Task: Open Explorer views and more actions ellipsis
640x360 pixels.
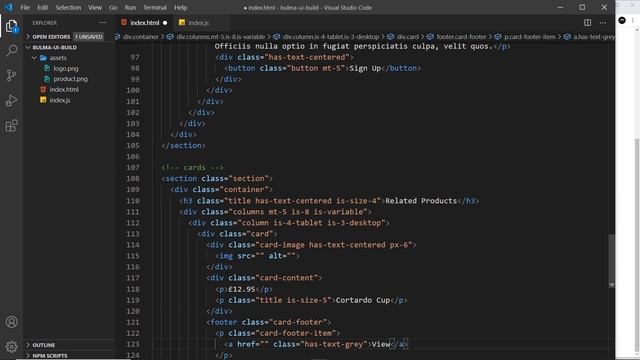Action: [102, 23]
